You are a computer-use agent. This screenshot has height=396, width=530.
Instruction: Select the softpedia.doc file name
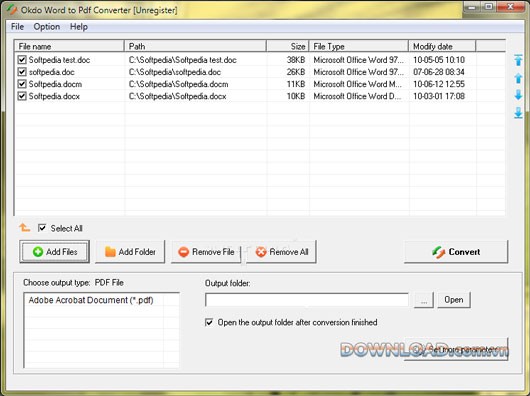(52, 72)
